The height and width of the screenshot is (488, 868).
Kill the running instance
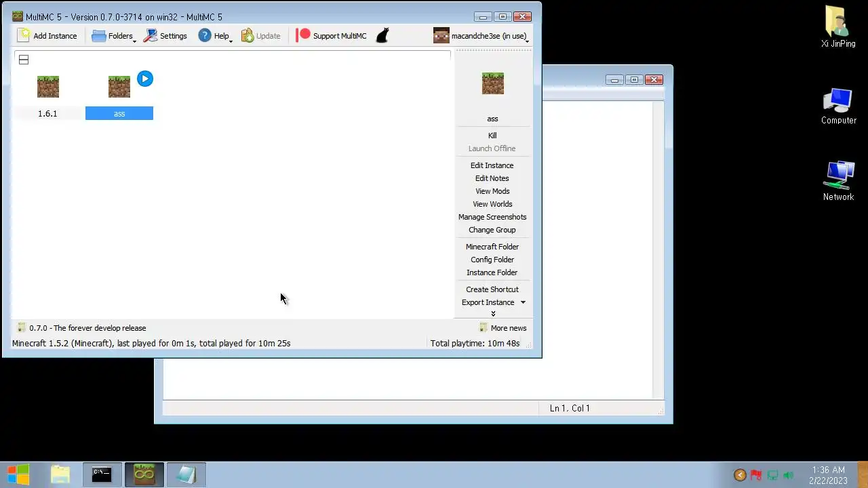(x=492, y=136)
